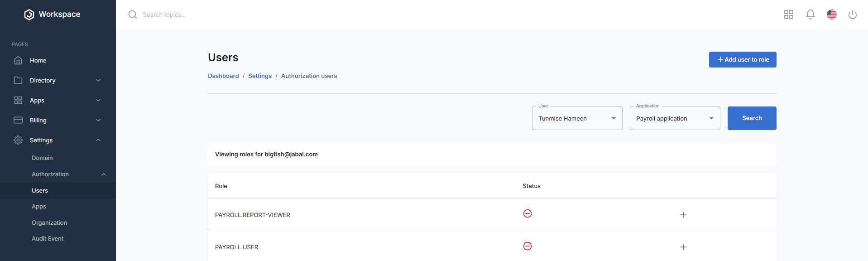868x261 pixels.
Task: Click the power logout icon
Action: pos(852,14)
